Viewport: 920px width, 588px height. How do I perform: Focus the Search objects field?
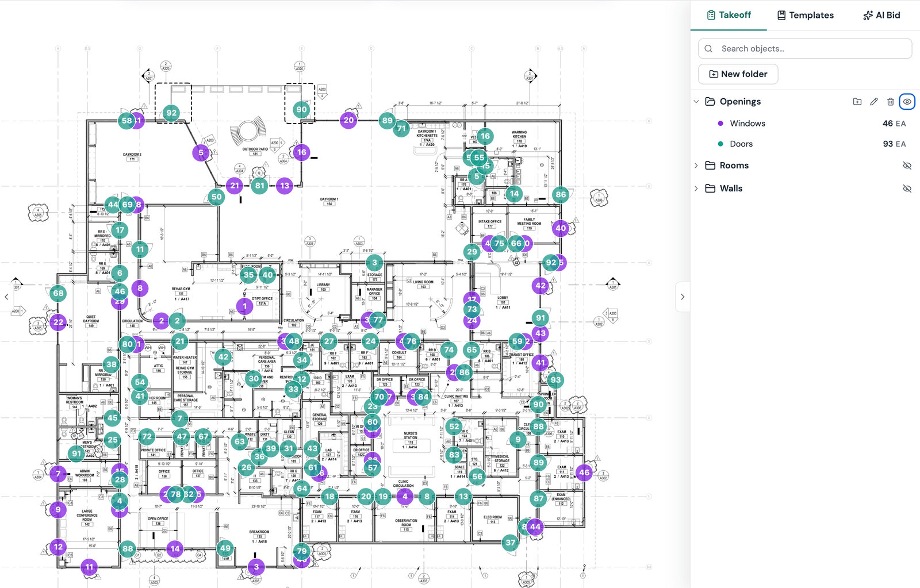click(x=805, y=49)
